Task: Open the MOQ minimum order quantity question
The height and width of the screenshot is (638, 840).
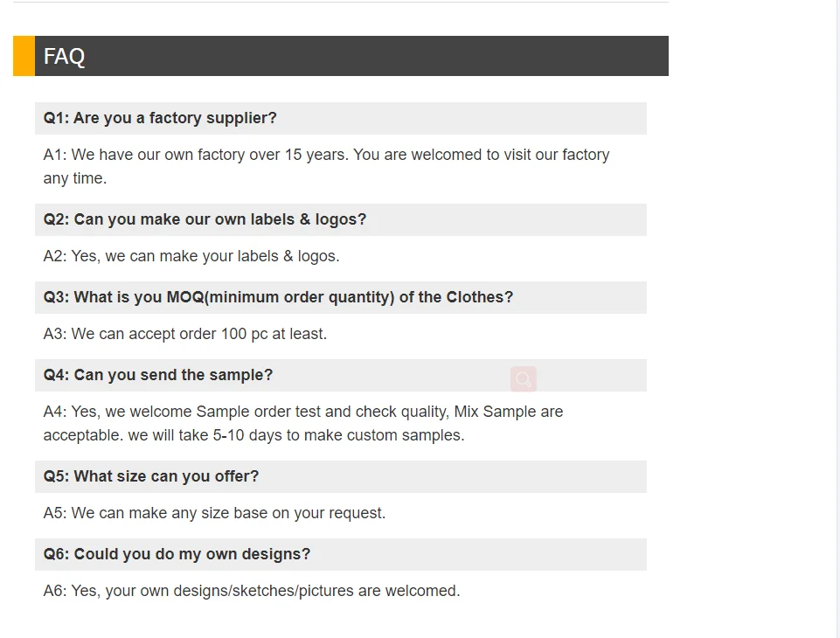Action: pyautogui.click(x=278, y=297)
